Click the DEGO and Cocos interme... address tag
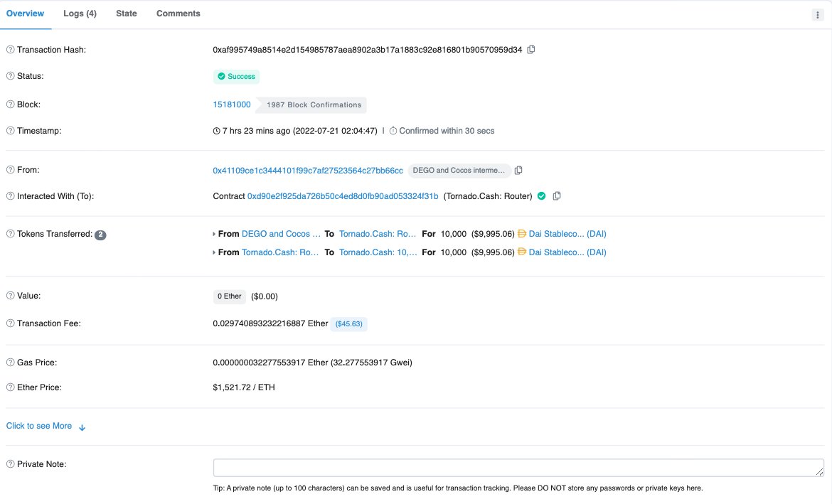Screen dimensions: 832x504 (459, 171)
